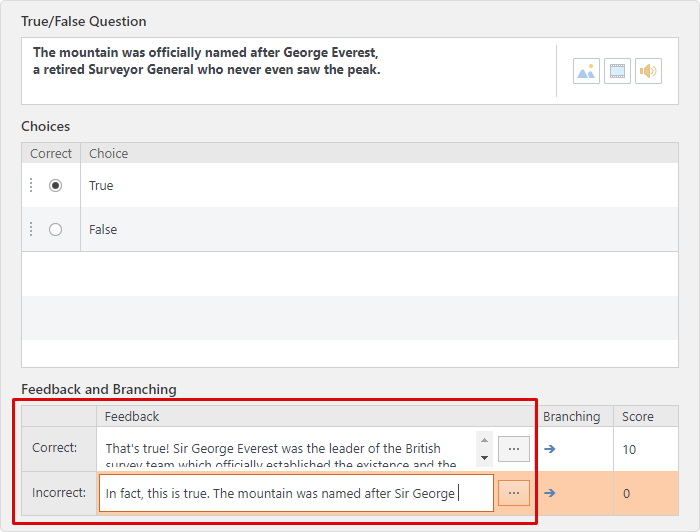Click the Feedback column header
Screen dimensions: 700x532
tap(315, 416)
